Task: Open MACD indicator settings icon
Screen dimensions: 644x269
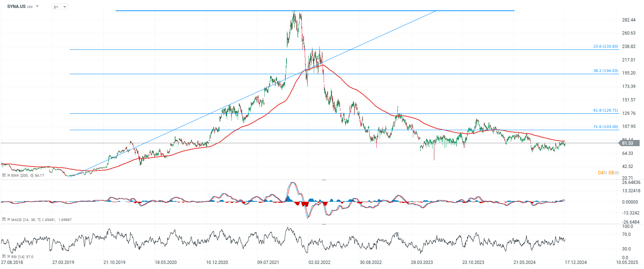Action: point(4,220)
